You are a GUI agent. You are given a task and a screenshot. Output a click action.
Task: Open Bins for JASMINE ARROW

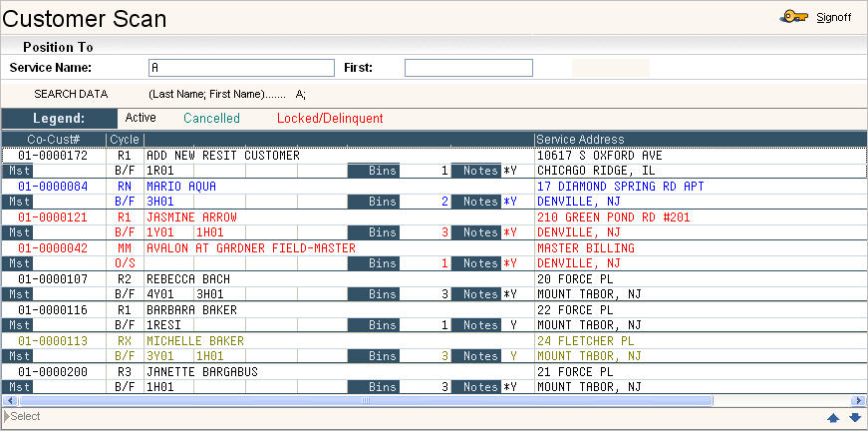tap(374, 232)
